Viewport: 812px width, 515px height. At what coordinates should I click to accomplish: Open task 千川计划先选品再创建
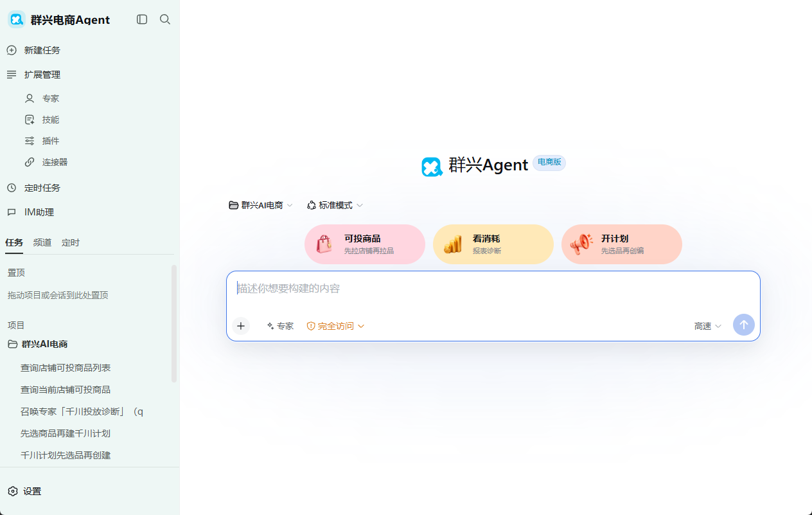click(66, 455)
